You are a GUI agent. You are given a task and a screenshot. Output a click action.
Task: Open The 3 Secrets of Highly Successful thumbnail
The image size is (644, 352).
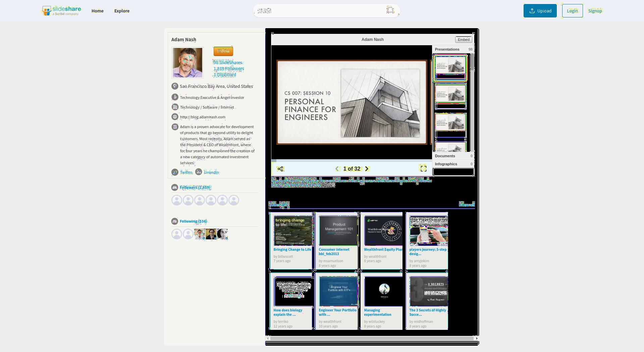point(429,291)
